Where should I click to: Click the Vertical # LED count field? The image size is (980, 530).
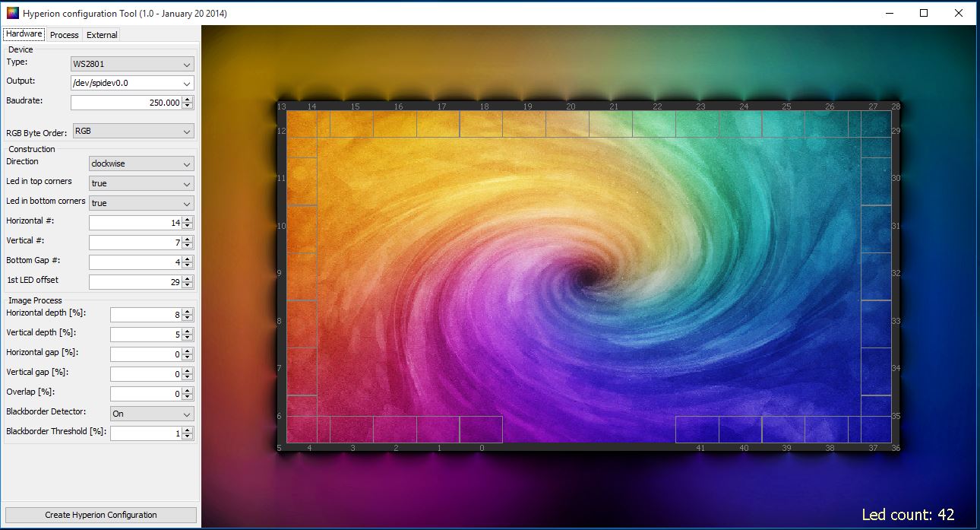point(135,243)
